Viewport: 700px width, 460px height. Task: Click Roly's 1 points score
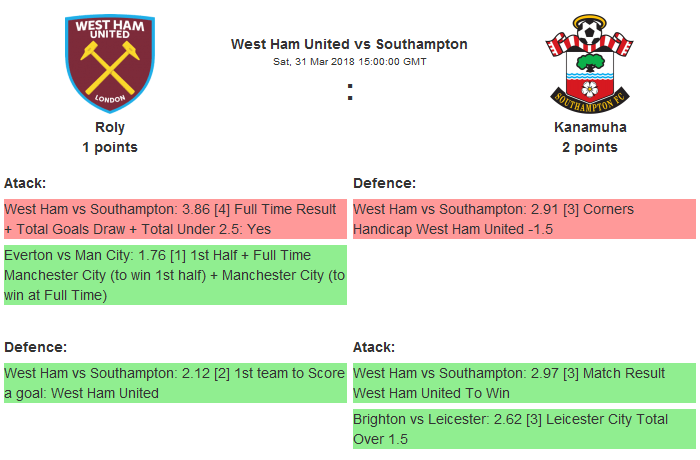(110, 147)
